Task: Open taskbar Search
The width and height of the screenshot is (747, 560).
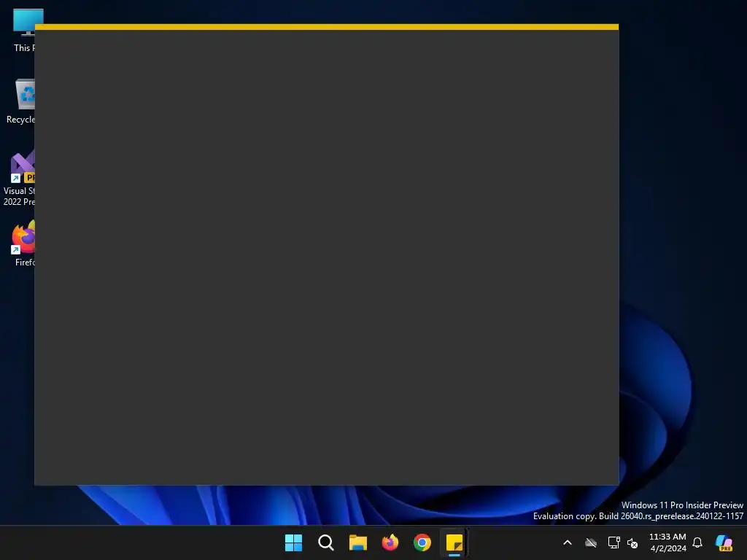Action: (x=326, y=542)
